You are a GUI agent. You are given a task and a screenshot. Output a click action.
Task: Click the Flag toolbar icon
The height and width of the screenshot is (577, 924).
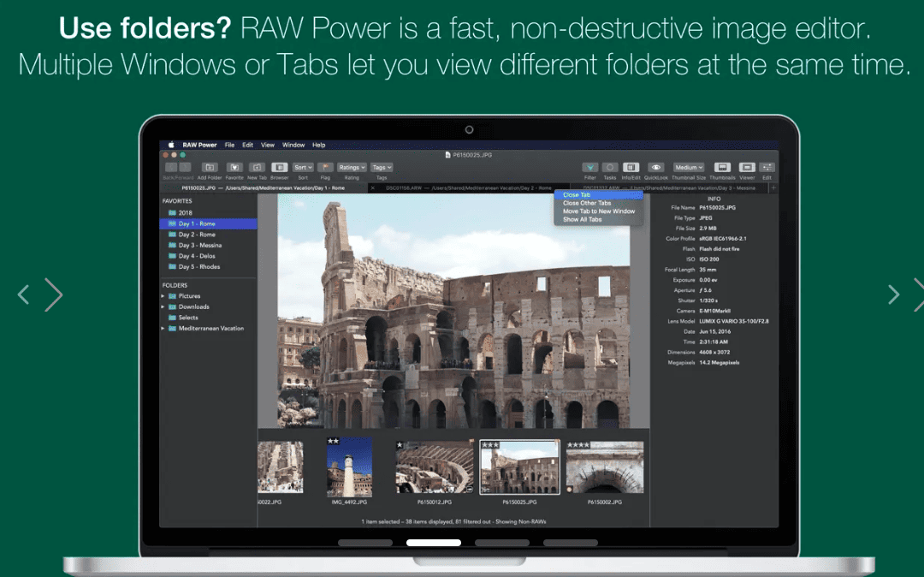pyautogui.click(x=325, y=168)
